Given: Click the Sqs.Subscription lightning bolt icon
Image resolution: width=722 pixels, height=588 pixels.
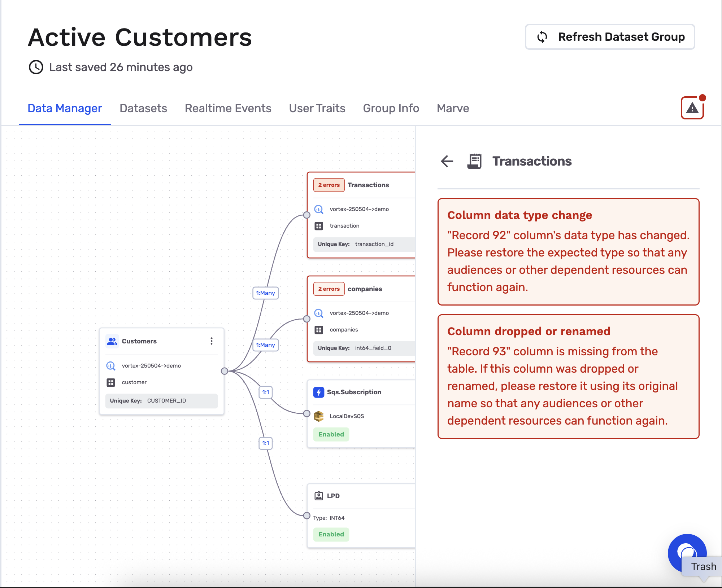Looking at the screenshot, I should coord(318,392).
